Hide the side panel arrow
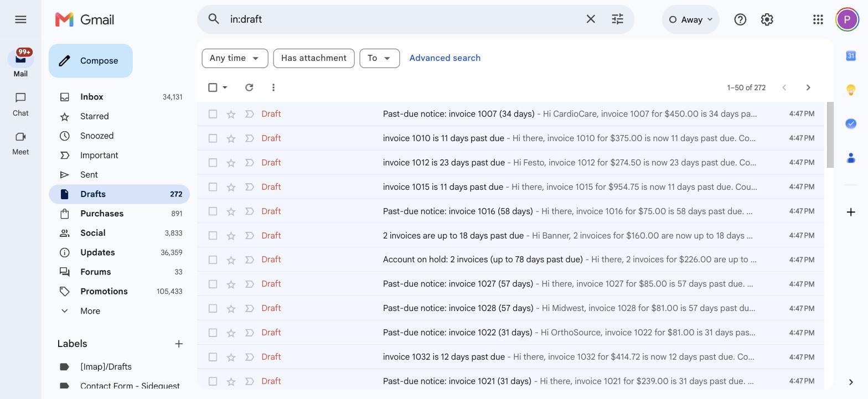 (x=851, y=382)
